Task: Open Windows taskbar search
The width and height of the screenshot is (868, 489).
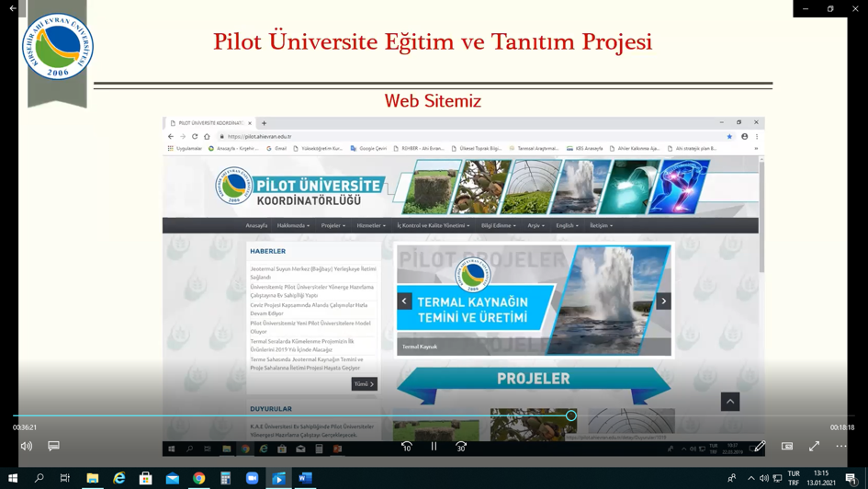Action: (39, 478)
